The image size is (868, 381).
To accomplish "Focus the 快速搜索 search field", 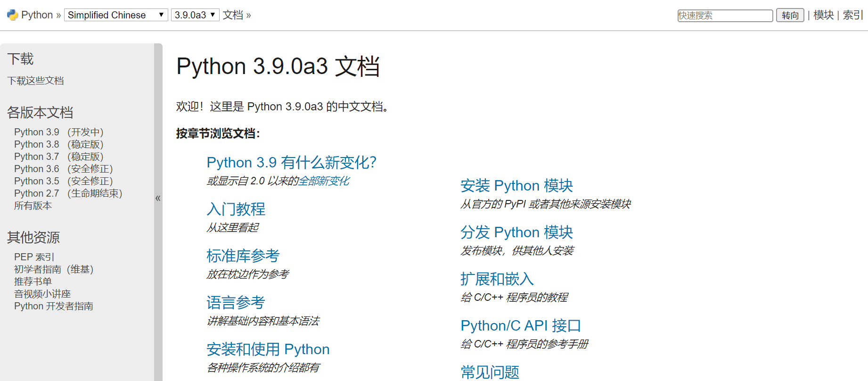I will (725, 16).
